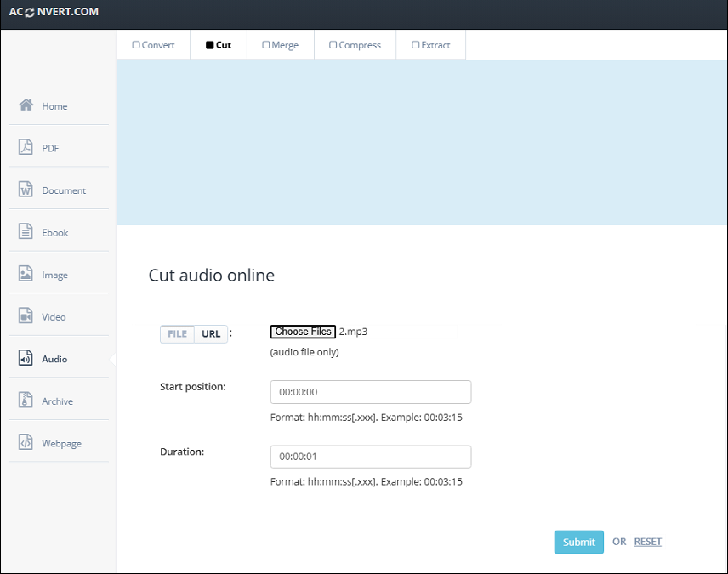728x574 pixels.
Task: Open the Ebook sidebar section
Action: tap(59, 232)
